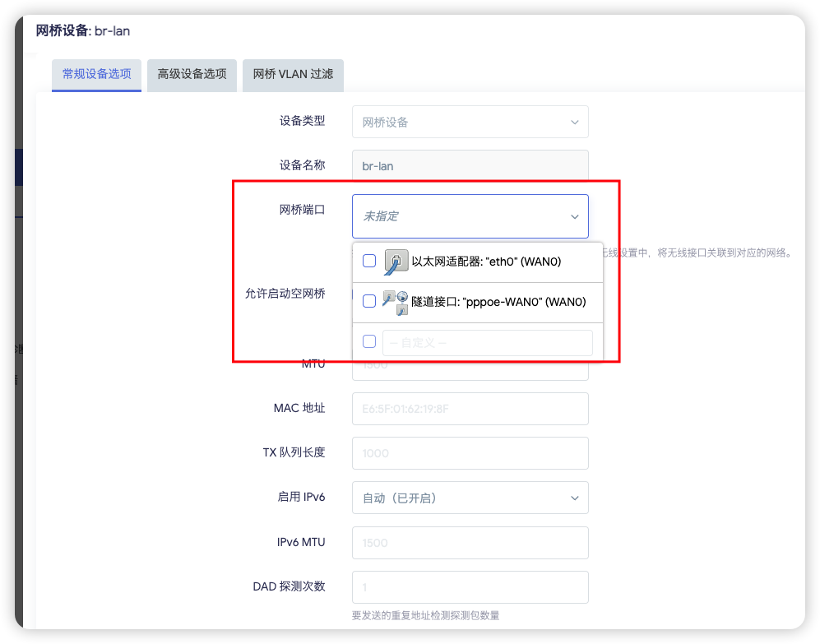
Task: Switch to the 高级设备选项 tab
Action: point(191,75)
